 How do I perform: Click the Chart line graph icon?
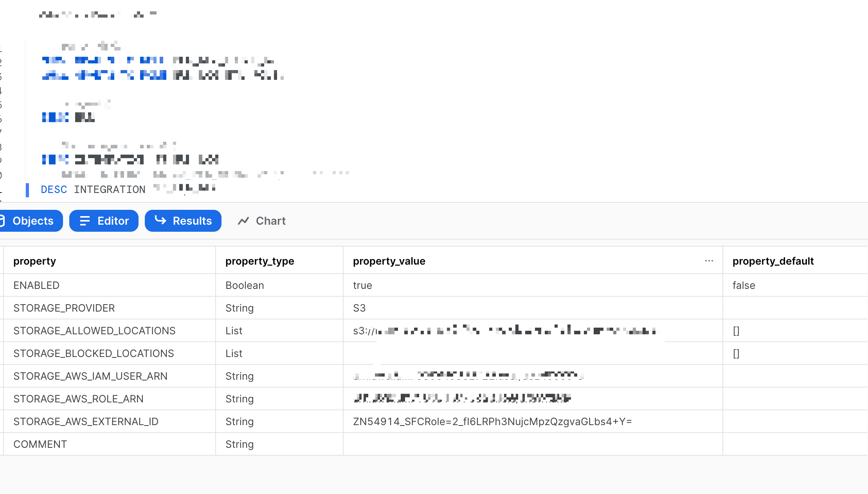(243, 221)
